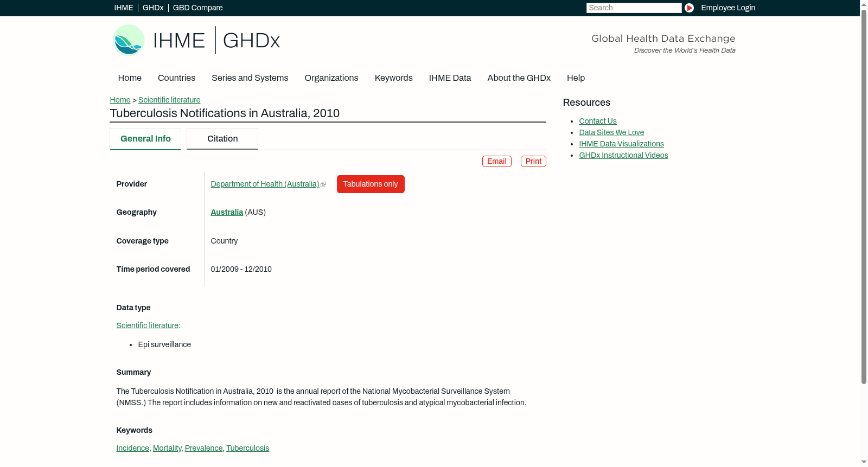868x467 pixels.
Task: Open the GHDx link in top bar
Action: point(153,8)
